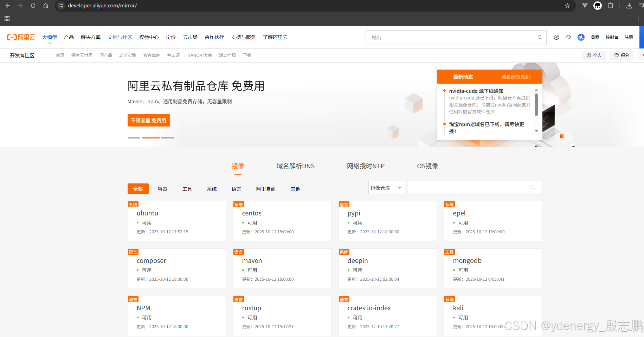Open the 控制台 link
The width and height of the screenshot is (644, 337).
tap(612, 37)
